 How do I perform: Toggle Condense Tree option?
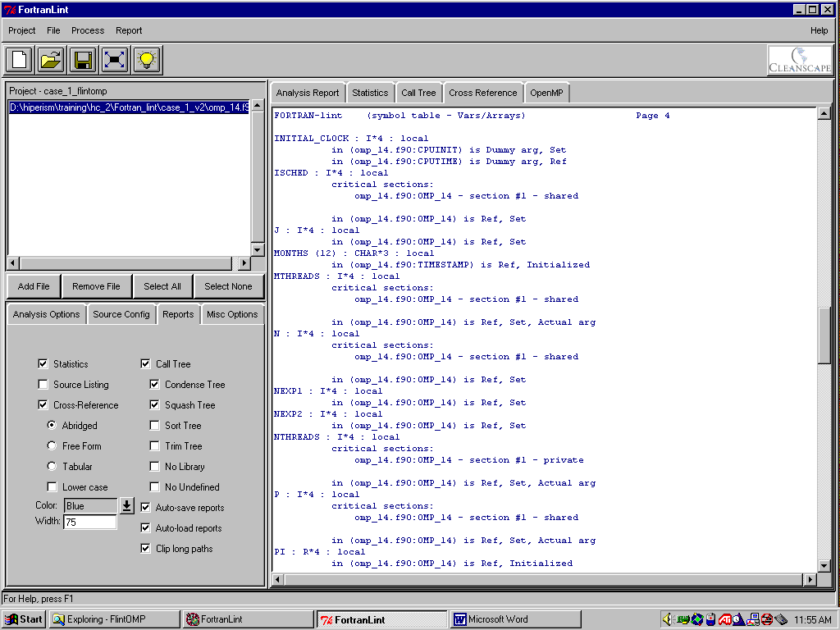(154, 384)
